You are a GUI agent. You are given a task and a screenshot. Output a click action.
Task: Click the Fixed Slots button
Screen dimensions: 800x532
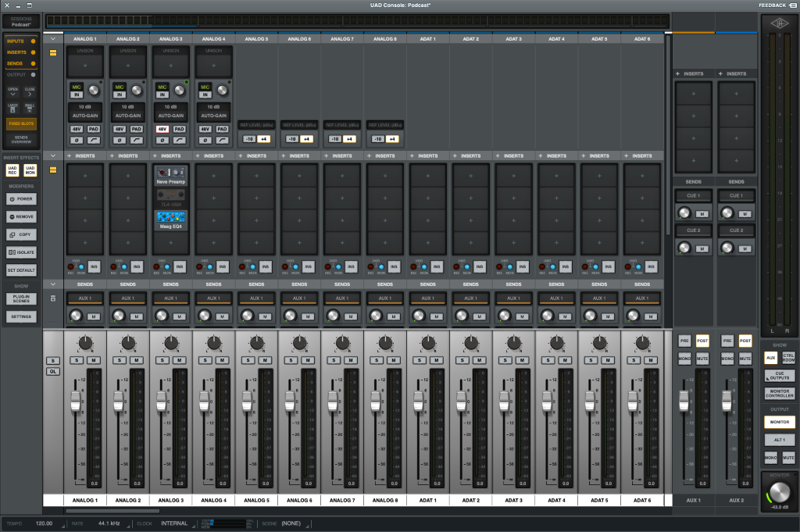[x=21, y=123]
